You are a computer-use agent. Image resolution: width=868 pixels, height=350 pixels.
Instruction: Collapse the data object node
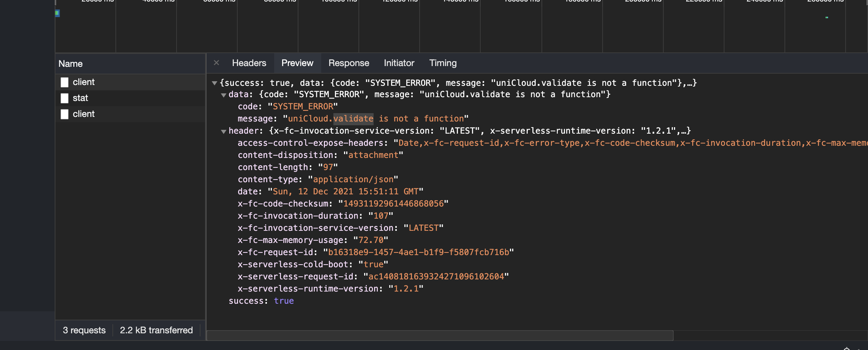point(224,95)
